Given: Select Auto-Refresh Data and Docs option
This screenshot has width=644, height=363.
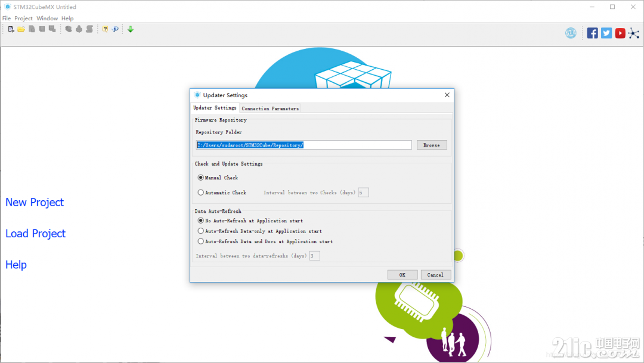Looking at the screenshot, I should [200, 241].
